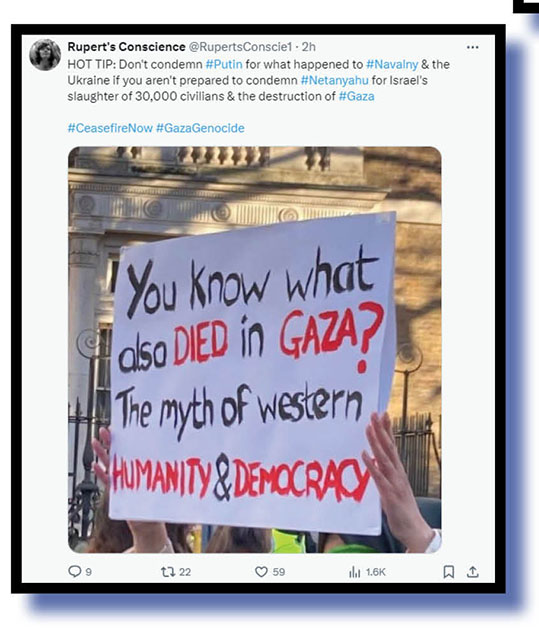The width and height of the screenshot is (539, 639).
Task: Open the #CeasefireNow hashtag
Action: click(x=110, y=128)
